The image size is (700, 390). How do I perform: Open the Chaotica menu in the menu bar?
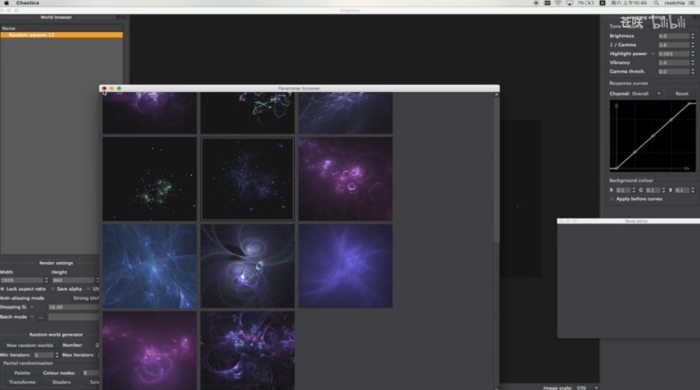(28, 3)
